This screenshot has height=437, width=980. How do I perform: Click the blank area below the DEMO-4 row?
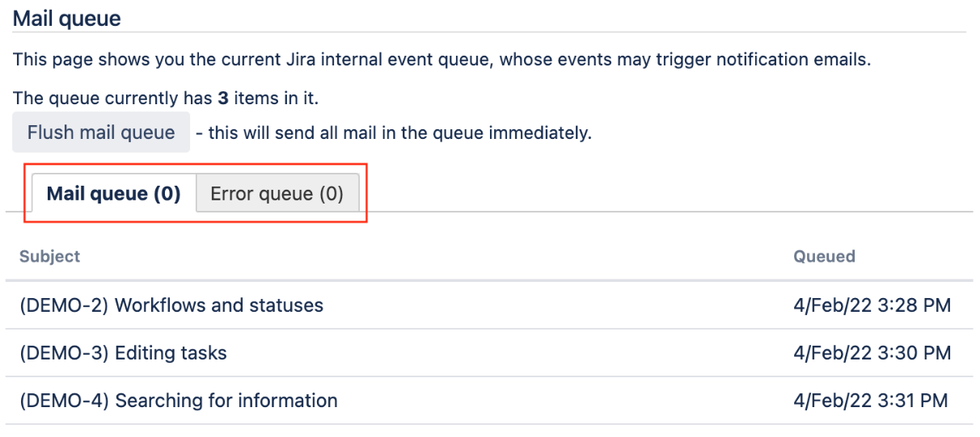[489, 431]
